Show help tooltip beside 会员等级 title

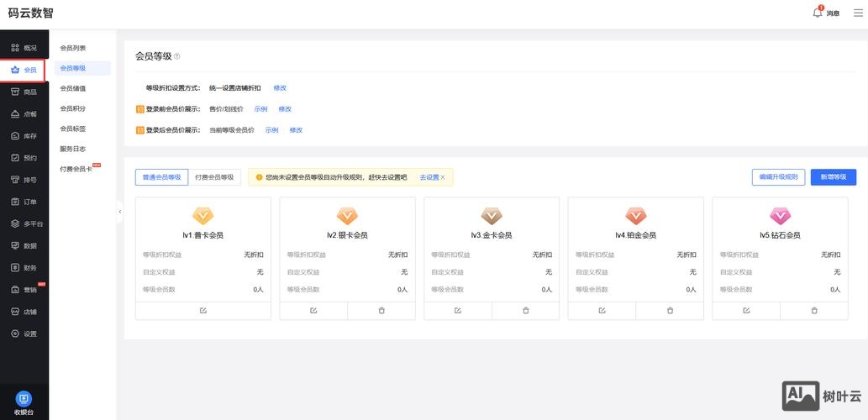tap(177, 56)
